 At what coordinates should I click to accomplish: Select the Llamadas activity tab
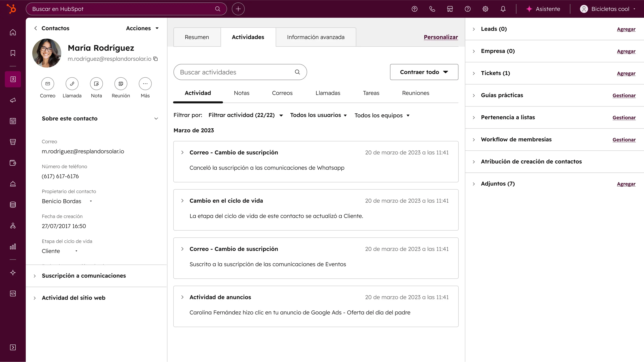pos(328,93)
